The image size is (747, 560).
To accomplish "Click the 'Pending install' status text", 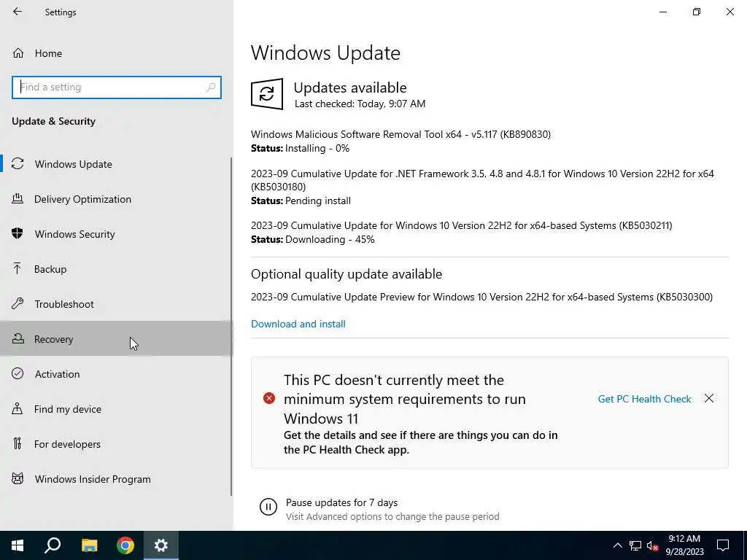I will point(318,201).
